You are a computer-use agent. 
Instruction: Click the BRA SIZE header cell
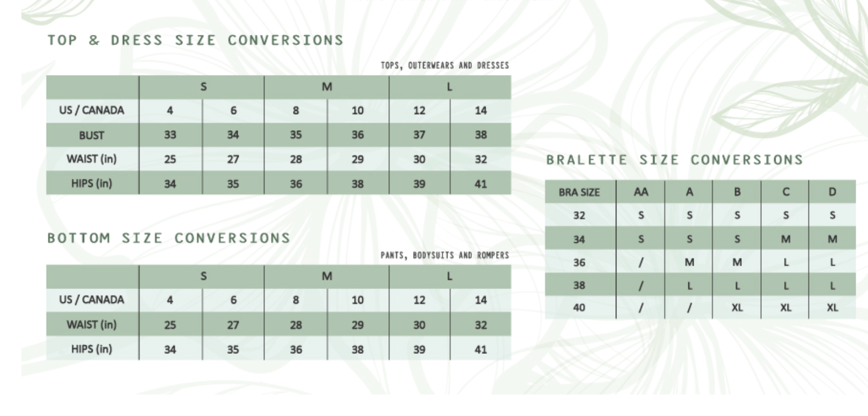(x=579, y=192)
